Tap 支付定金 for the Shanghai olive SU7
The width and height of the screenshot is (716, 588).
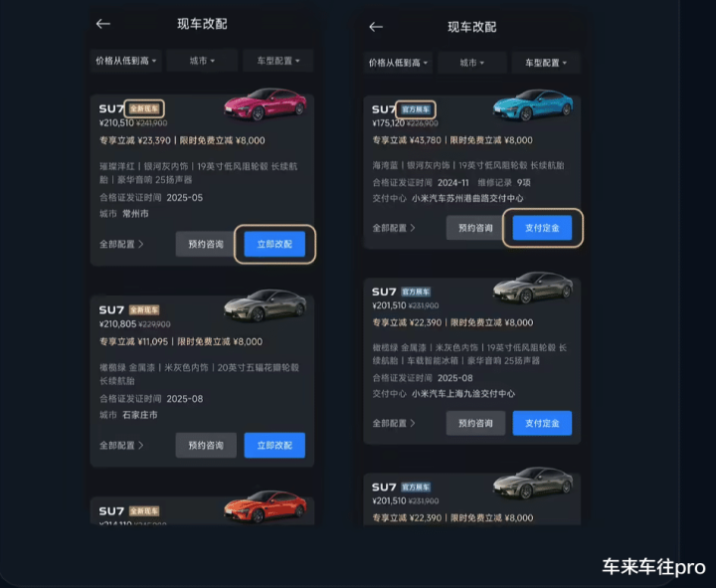pos(542,423)
